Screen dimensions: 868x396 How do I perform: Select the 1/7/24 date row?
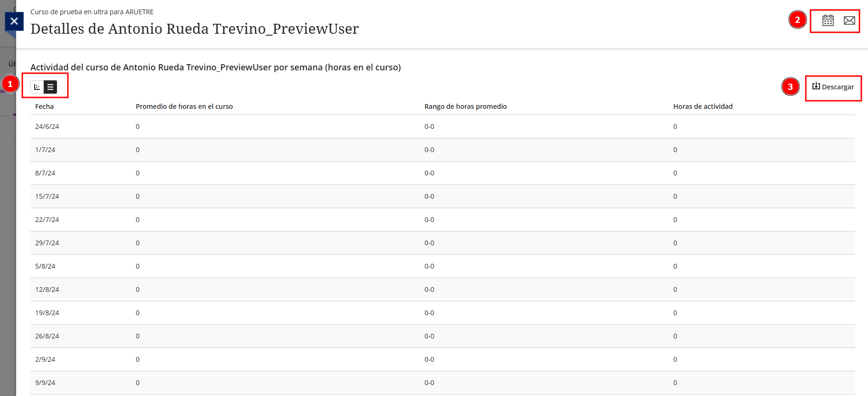point(45,150)
